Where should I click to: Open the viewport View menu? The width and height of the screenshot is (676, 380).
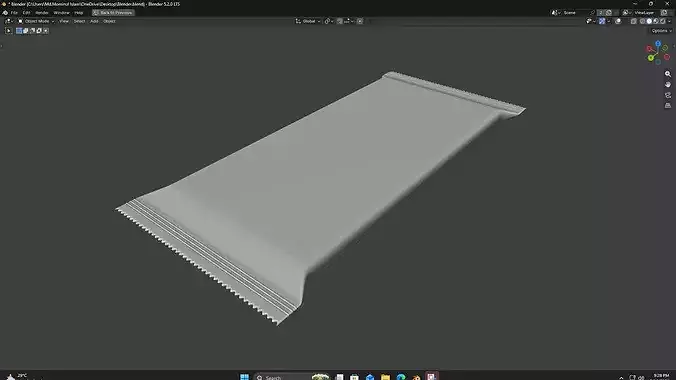(64, 21)
